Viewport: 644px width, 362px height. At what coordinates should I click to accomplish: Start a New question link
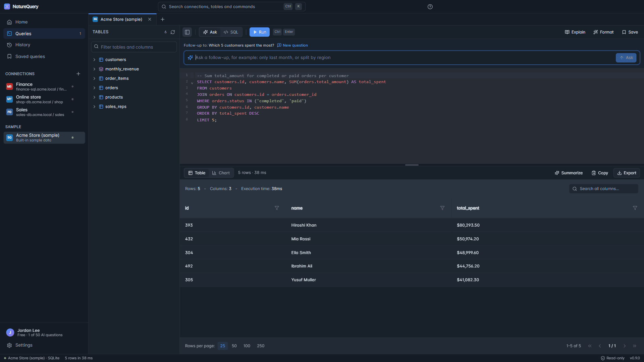coord(292,46)
